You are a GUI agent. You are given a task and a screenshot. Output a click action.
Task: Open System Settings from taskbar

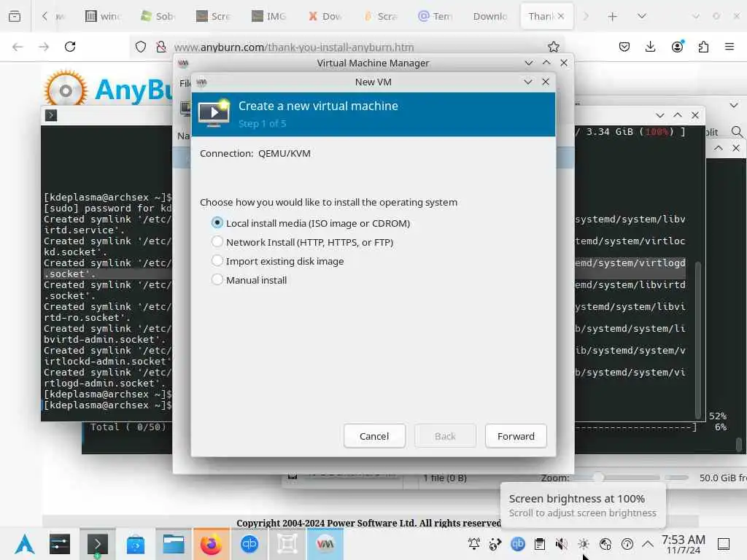(x=60, y=544)
